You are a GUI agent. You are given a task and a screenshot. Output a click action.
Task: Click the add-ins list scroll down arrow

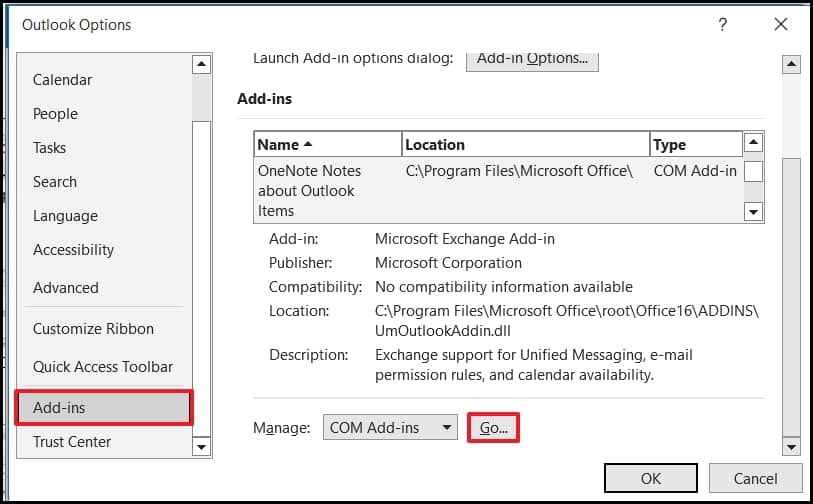coord(753,212)
